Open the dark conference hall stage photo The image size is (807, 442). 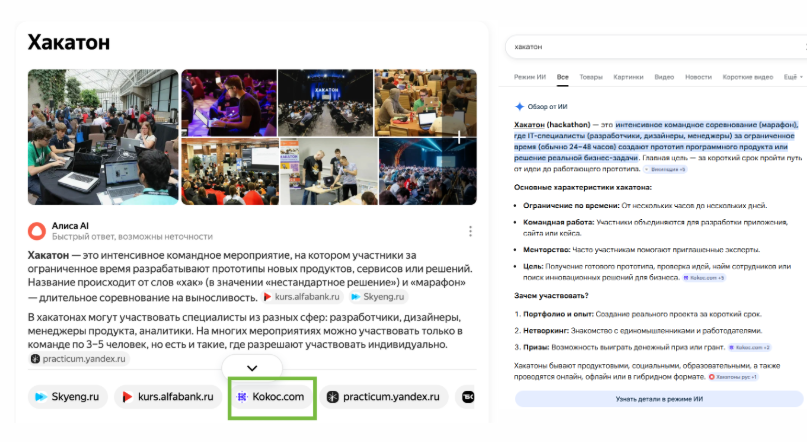[x=325, y=102]
